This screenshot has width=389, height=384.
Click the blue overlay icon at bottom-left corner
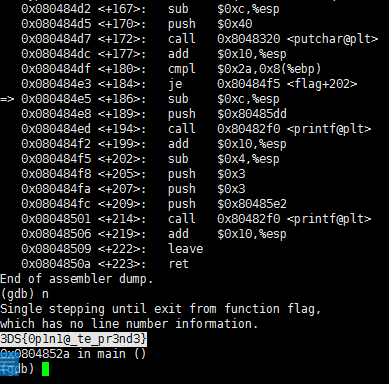click(9, 363)
